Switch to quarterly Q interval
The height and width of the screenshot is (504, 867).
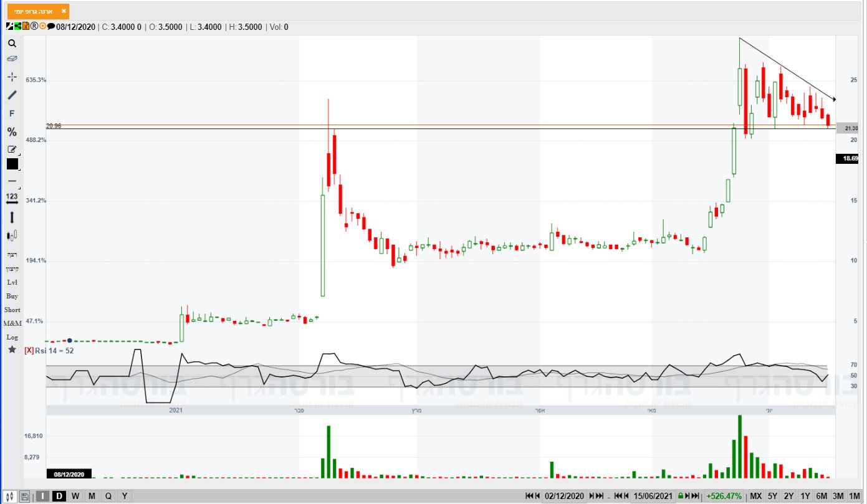click(108, 496)
